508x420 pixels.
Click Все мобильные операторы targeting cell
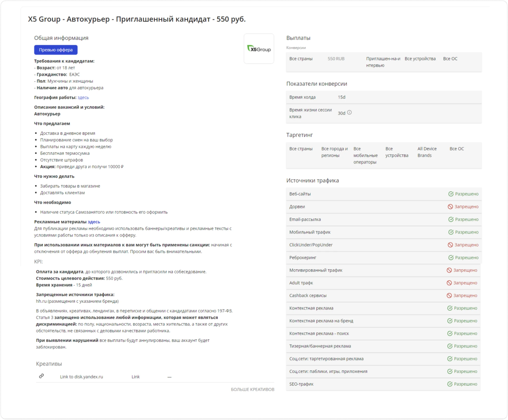[365, 155]
